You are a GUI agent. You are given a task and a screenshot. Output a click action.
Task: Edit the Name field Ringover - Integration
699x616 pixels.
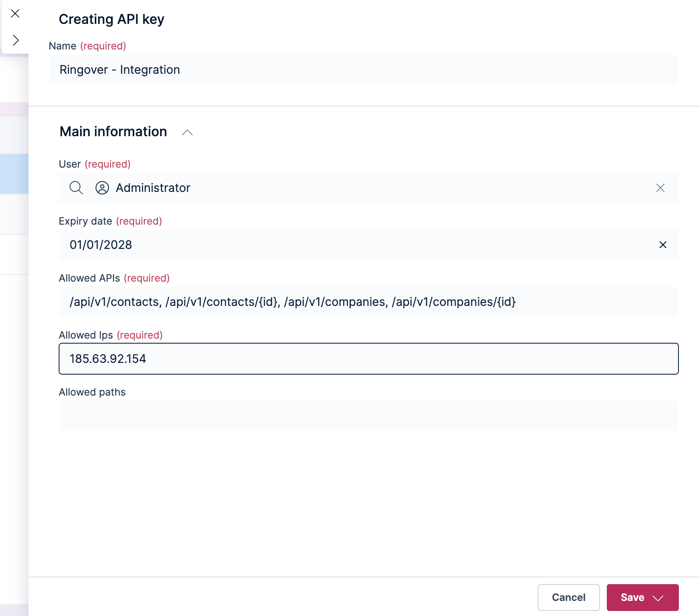pyautogui.click(x=363, y=70)
